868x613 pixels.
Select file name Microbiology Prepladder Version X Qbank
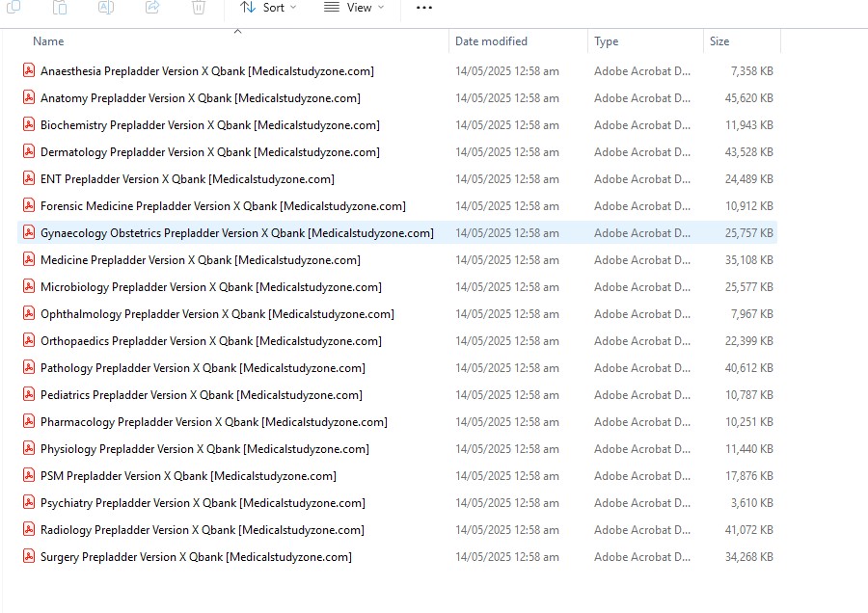pyautogui.click(x=211, y=287)
